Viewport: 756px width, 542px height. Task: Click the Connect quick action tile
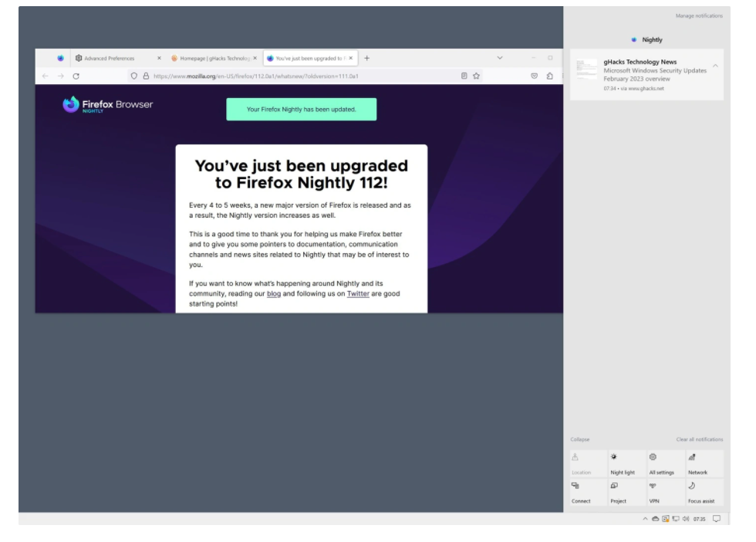[588, 493]
